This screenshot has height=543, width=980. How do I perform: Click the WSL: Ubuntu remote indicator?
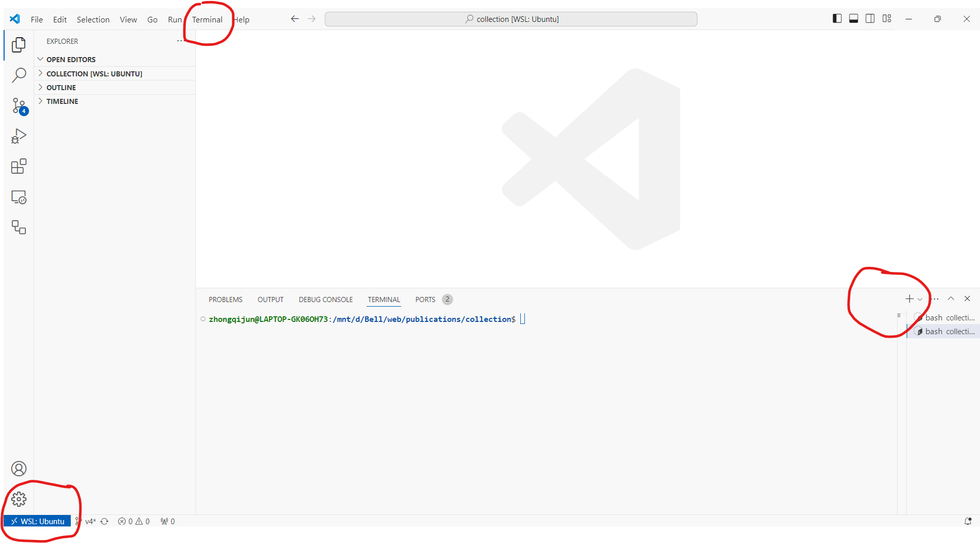tap(37, 521)
